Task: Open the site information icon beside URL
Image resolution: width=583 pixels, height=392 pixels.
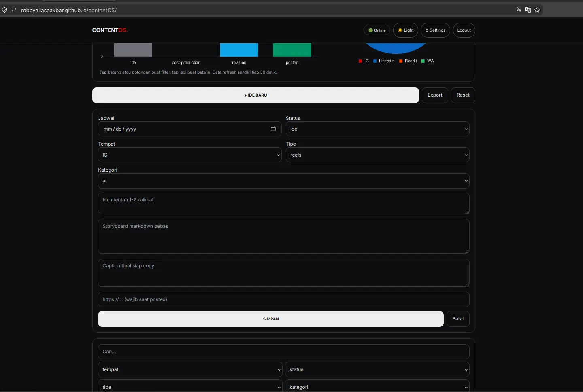Action: pyautogui.click(x=14, y=10)
